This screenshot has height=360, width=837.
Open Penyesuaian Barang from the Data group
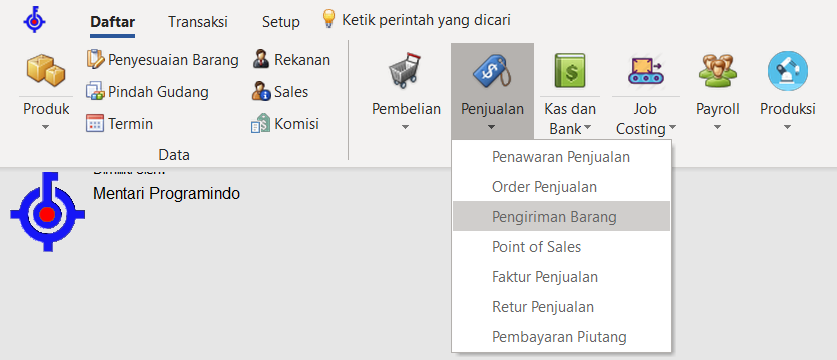(162, 60)
